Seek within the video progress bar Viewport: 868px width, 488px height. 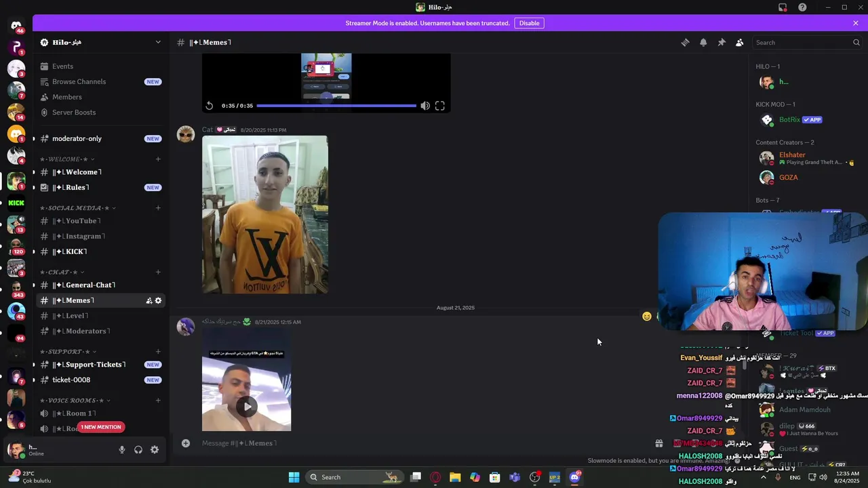coord(336,106)
